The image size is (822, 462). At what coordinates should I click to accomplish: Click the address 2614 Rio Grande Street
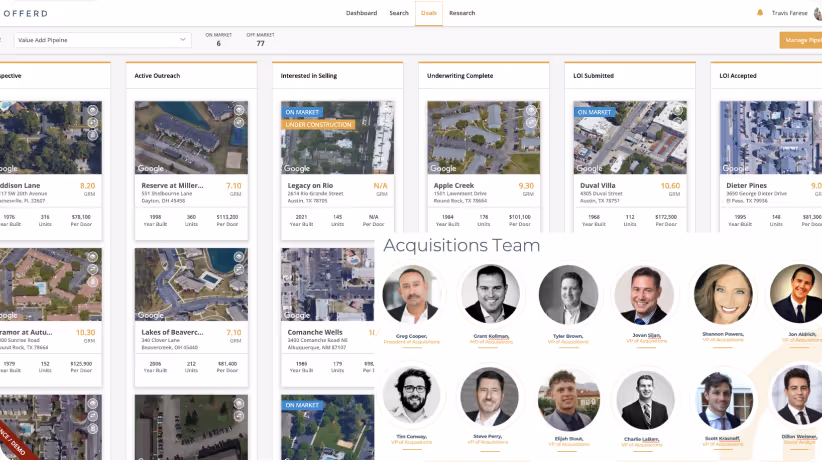[x=315, y=194]
